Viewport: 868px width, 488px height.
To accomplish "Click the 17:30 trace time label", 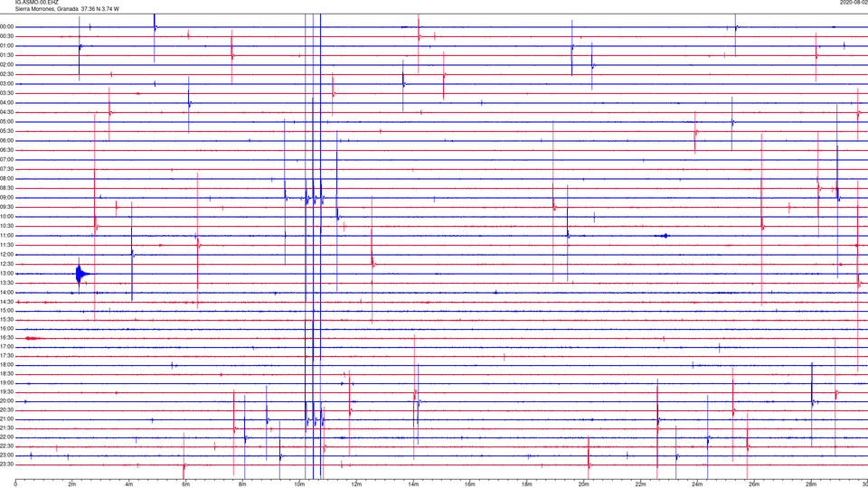I will pos(7,356).
